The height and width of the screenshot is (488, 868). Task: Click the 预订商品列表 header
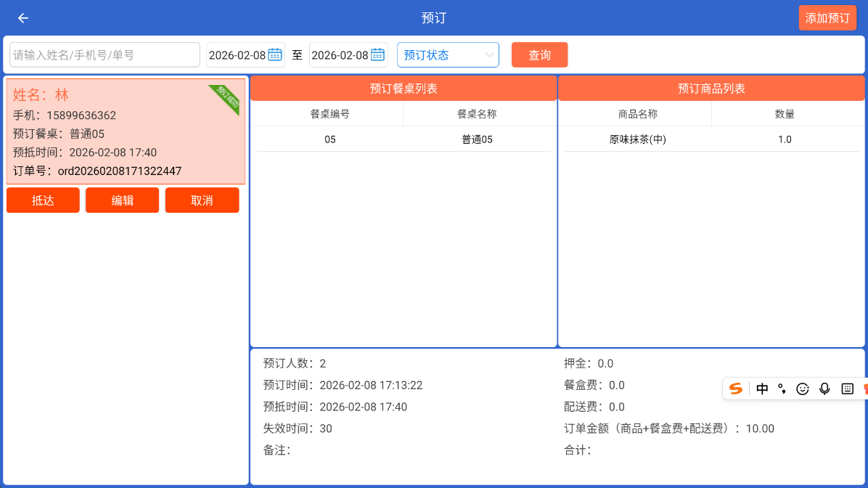(711, 89)
